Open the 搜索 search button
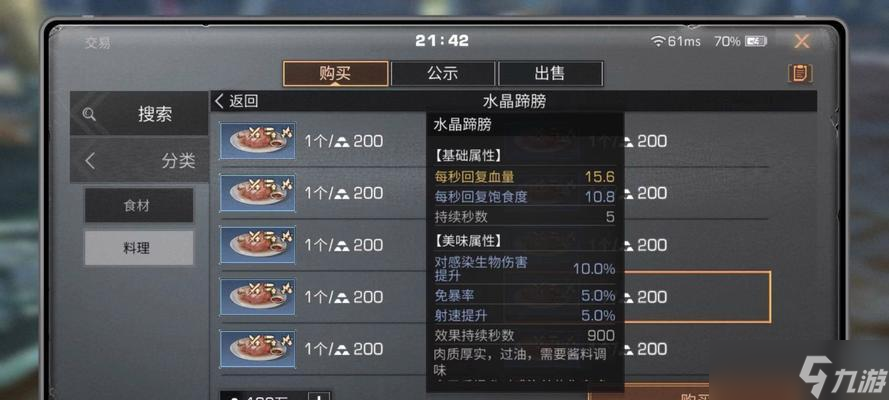The image size is (889, 400). coord(139,114)
